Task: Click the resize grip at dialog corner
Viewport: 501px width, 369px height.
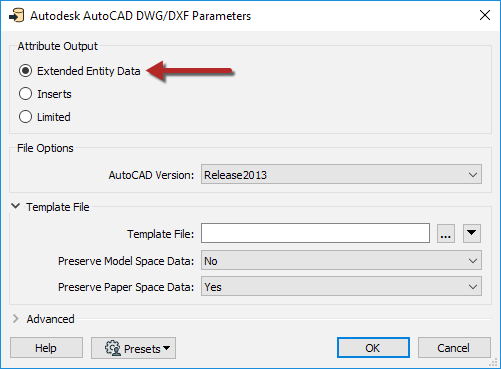Action: click(494, 362)
